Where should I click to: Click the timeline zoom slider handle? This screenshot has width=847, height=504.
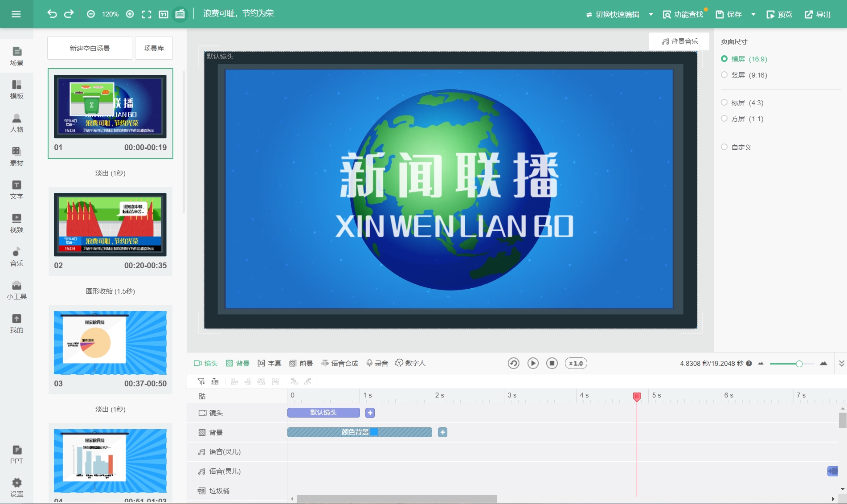point(799,364)
